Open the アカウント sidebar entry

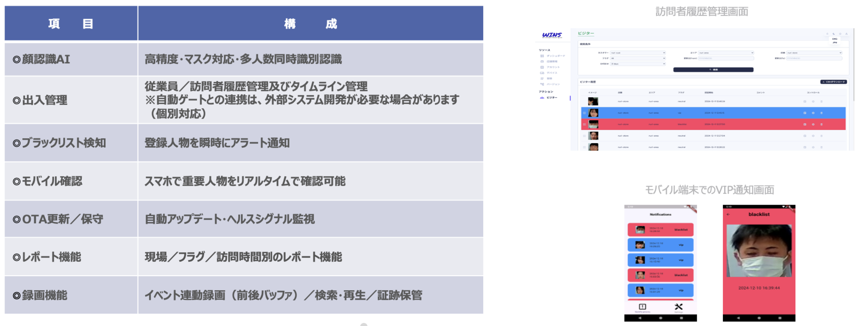tap(550, 67)
